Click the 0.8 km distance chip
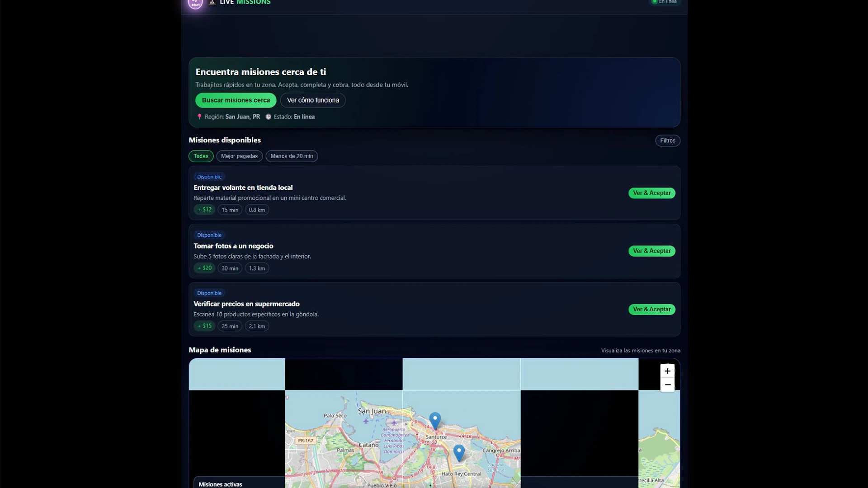The image size is (868, 488). [x=257, y=210]
